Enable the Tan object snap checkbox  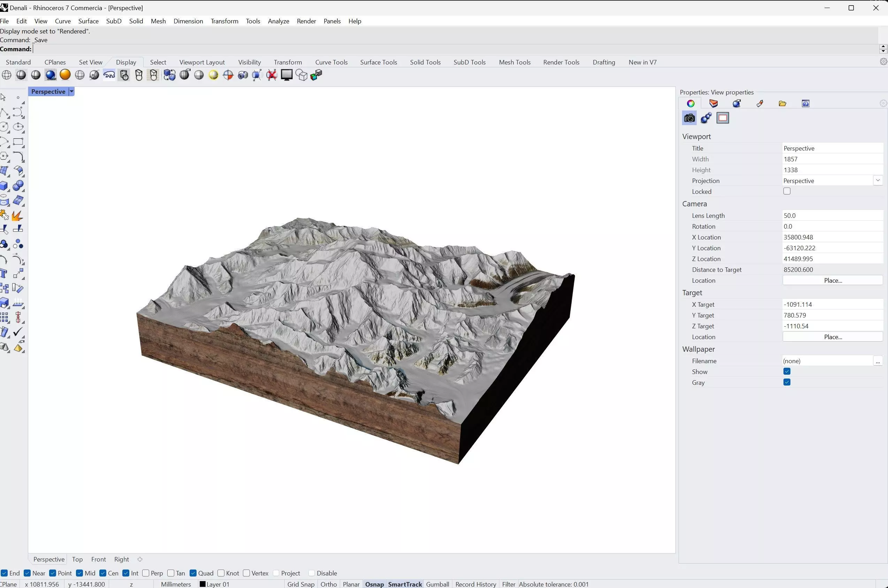click(x=171, y=573)
